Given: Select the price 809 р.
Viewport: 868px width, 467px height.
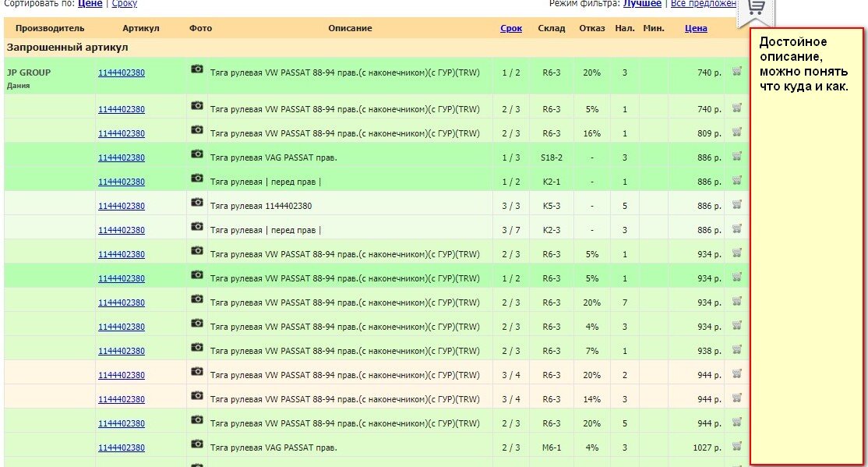Looking at the screenshot, I should point(709,133).
